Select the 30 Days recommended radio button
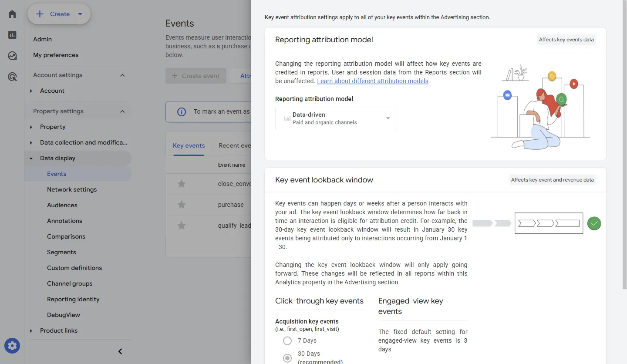Viewport: 627px width, 364px height. pos(287,358)
